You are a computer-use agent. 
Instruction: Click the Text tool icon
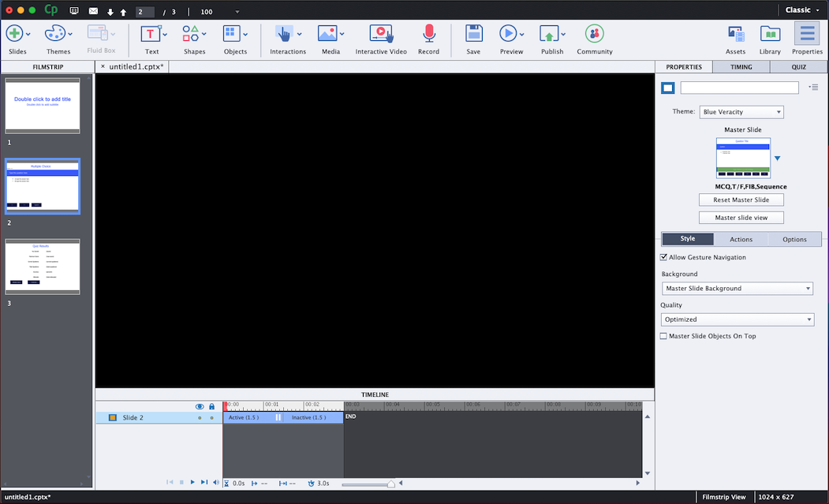click(151, 34)
